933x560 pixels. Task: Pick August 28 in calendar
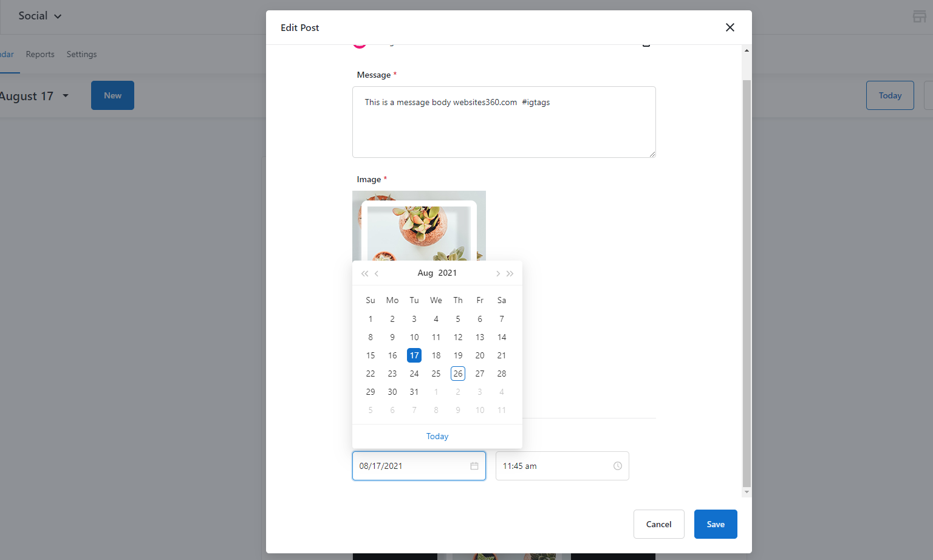tap(502, 374)
